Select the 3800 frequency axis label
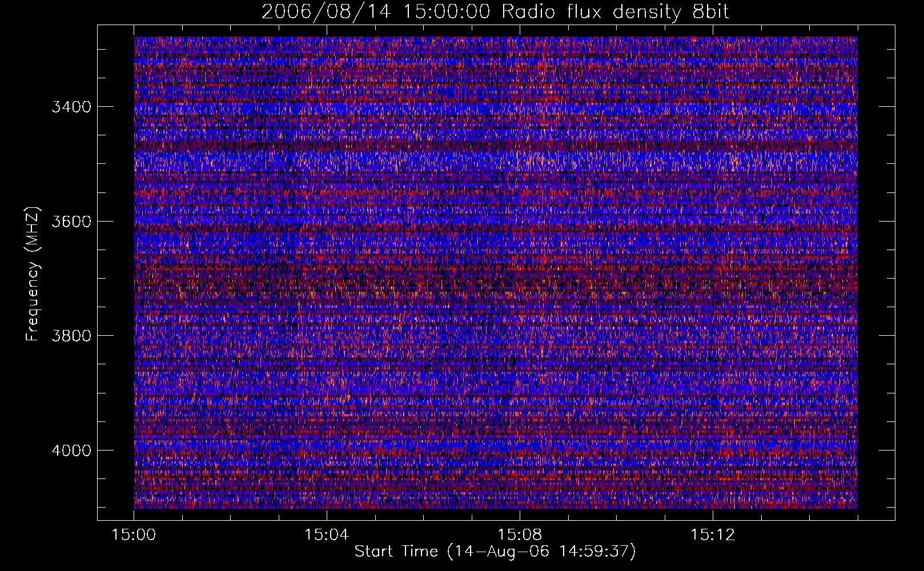The image size is (924, 571). 71,336
